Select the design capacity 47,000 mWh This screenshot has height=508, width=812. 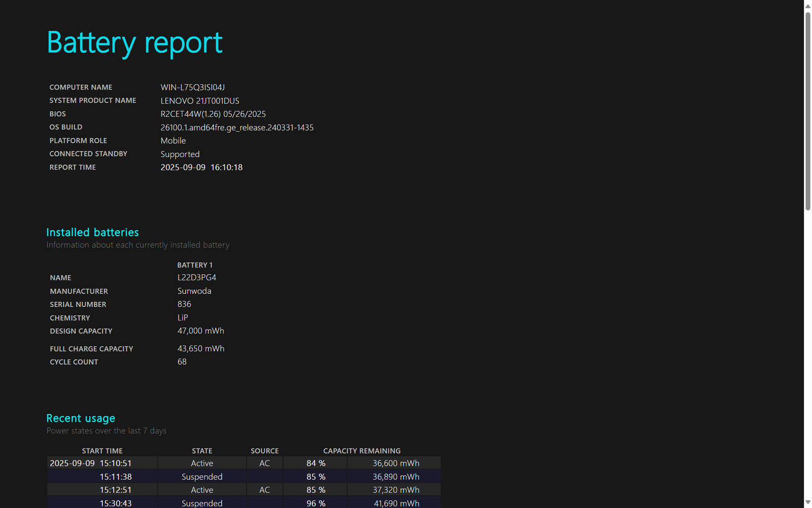pos(200,331)
